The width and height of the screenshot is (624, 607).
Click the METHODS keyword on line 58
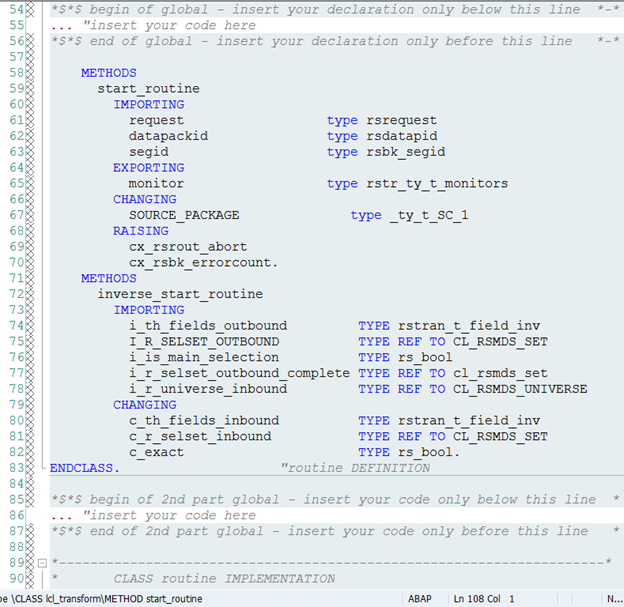click(x=109, y=73)
